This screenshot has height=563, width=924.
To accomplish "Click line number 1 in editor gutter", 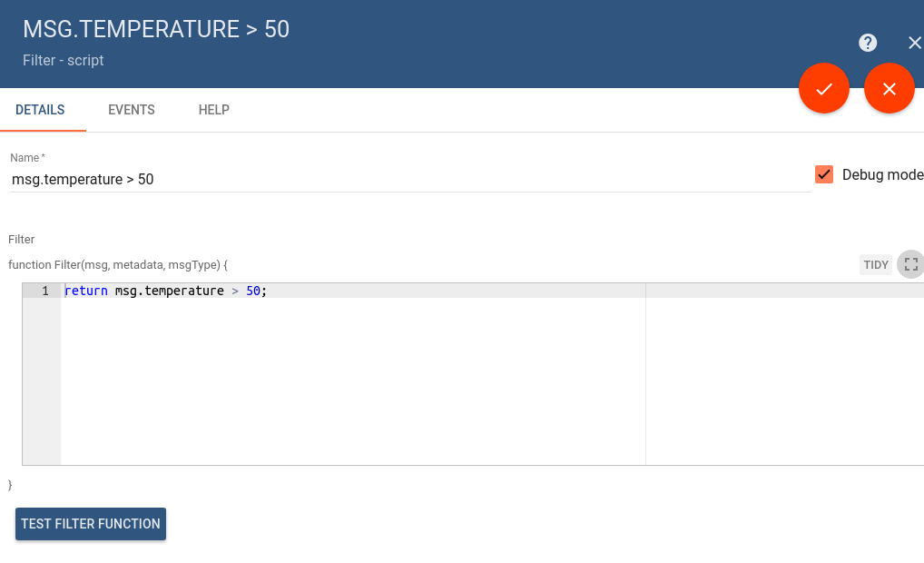I will (x=44, y=291).
